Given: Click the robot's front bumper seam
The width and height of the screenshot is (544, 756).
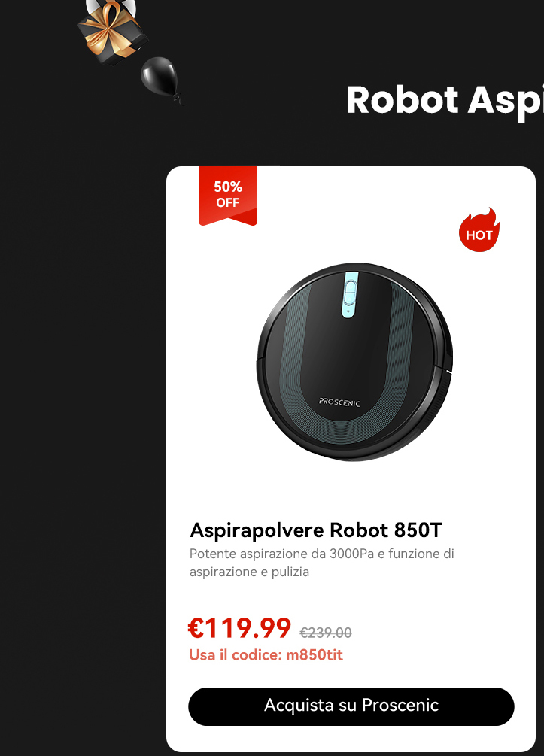Looking at the screenshot, I should [447, 372].
